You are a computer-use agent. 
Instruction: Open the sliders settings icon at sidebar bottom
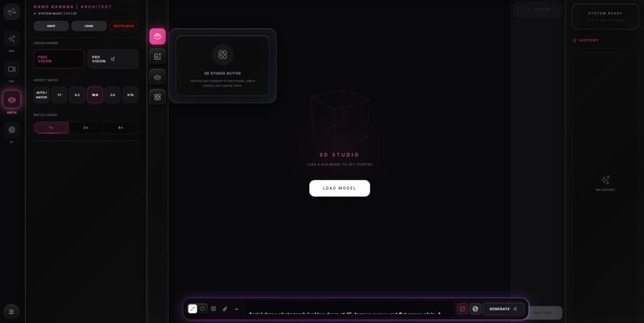click(12, 312)
